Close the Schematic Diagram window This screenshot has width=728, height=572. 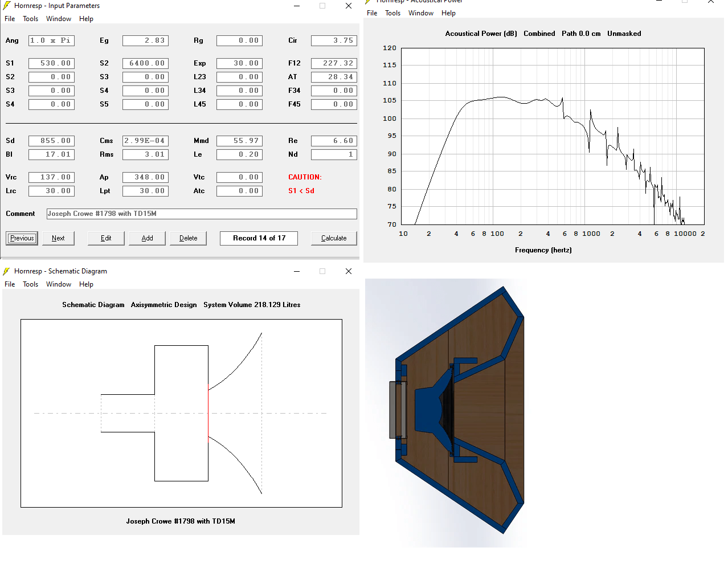(x=349, y=271)
